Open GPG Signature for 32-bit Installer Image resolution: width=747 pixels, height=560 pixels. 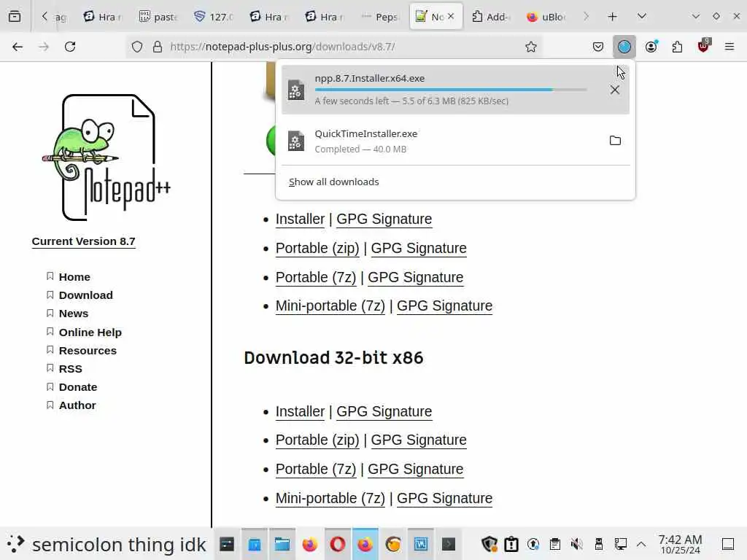(x=384, y=411)
